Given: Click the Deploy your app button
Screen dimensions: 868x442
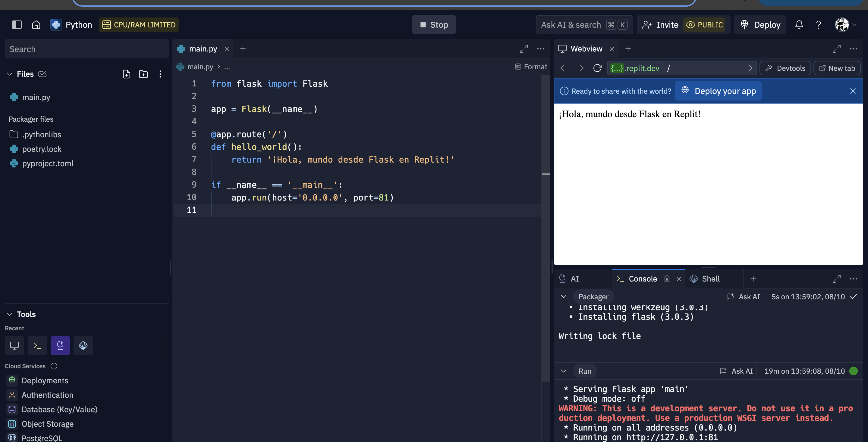Looking at the screenshot, I should pos(718,91).
